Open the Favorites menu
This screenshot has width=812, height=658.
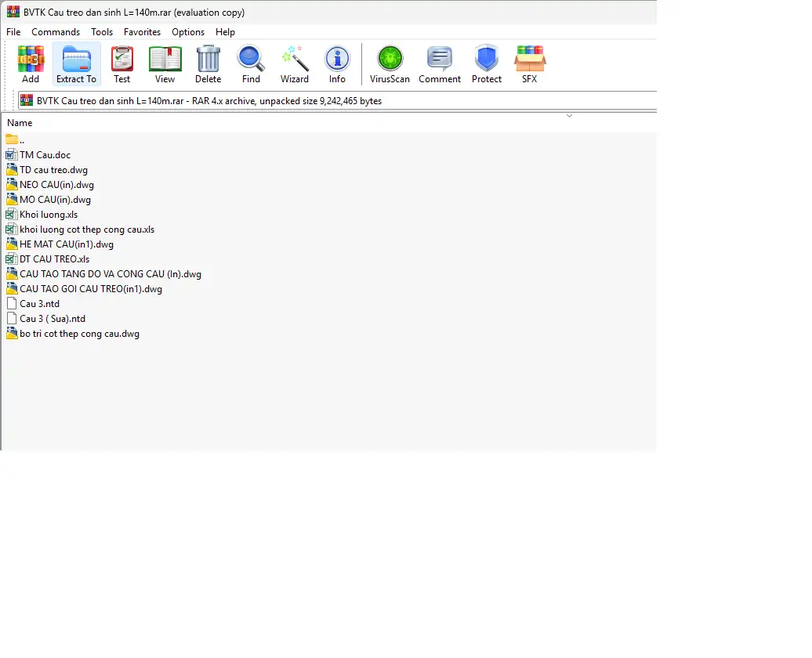click(x=142, y=32)
